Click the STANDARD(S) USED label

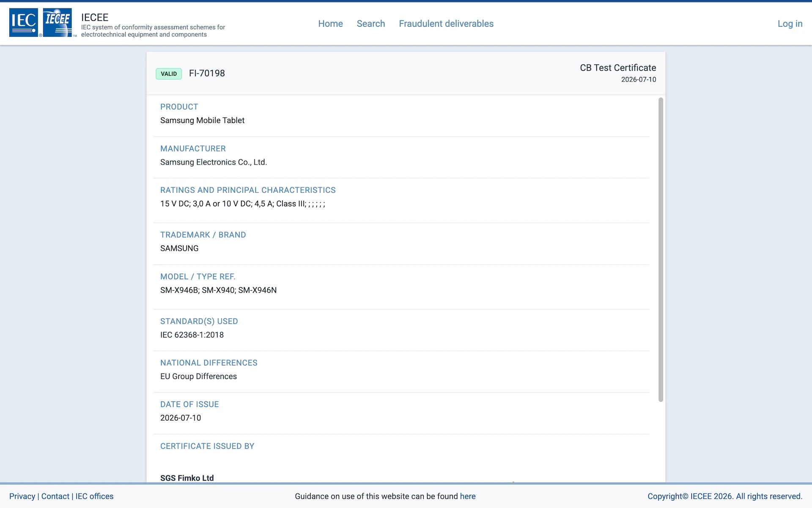click(x=199, y=321)
